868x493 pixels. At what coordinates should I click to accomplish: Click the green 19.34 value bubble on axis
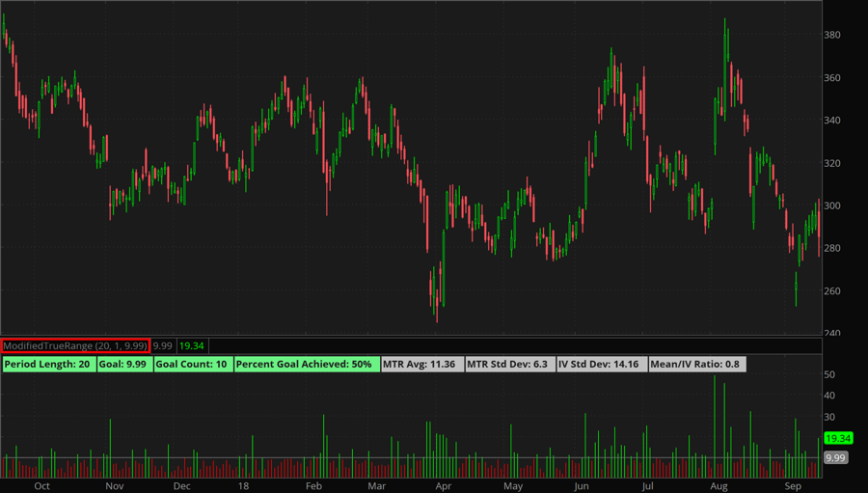click(x=836, y=438)
